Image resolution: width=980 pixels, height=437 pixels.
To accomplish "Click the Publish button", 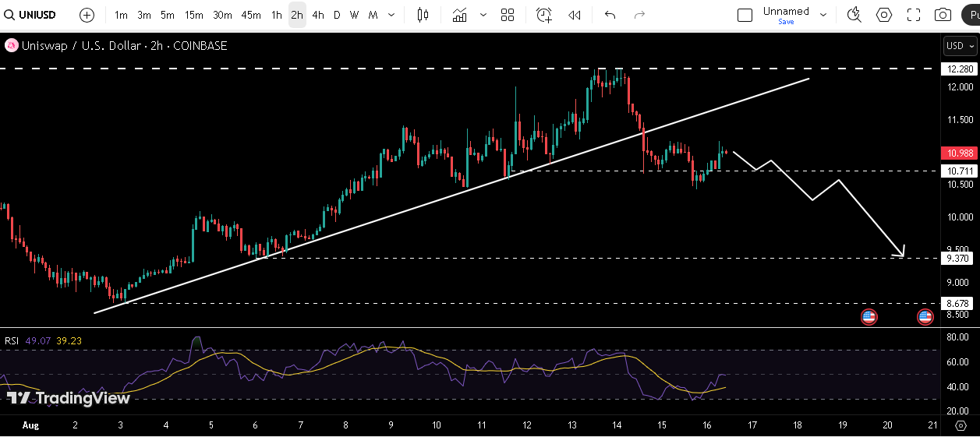I will click(x=972, y=15).
